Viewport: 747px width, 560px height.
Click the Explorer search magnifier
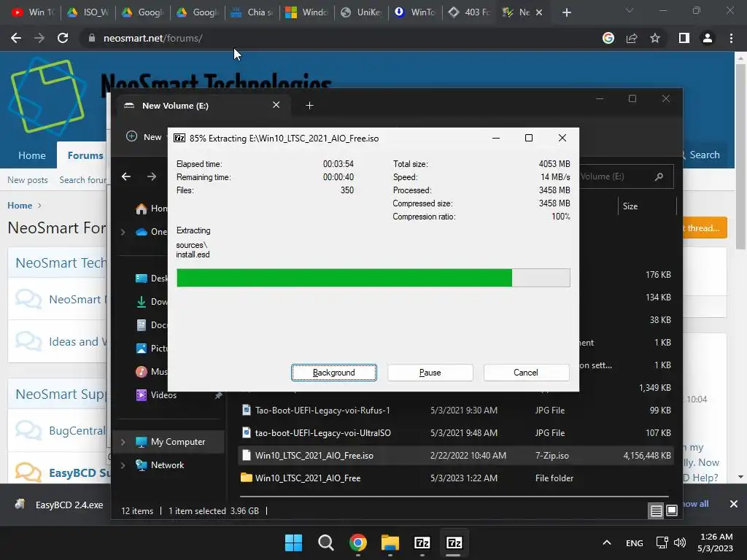pos(659,176)
